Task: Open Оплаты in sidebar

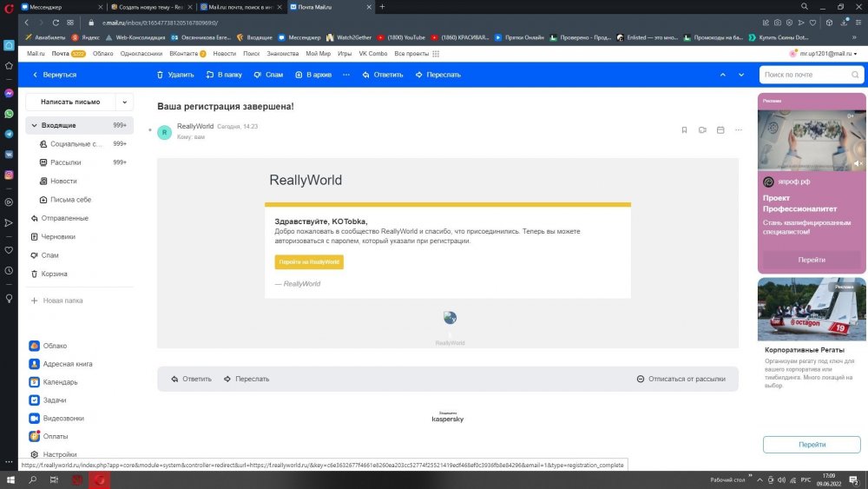Action: click(48, 436)
